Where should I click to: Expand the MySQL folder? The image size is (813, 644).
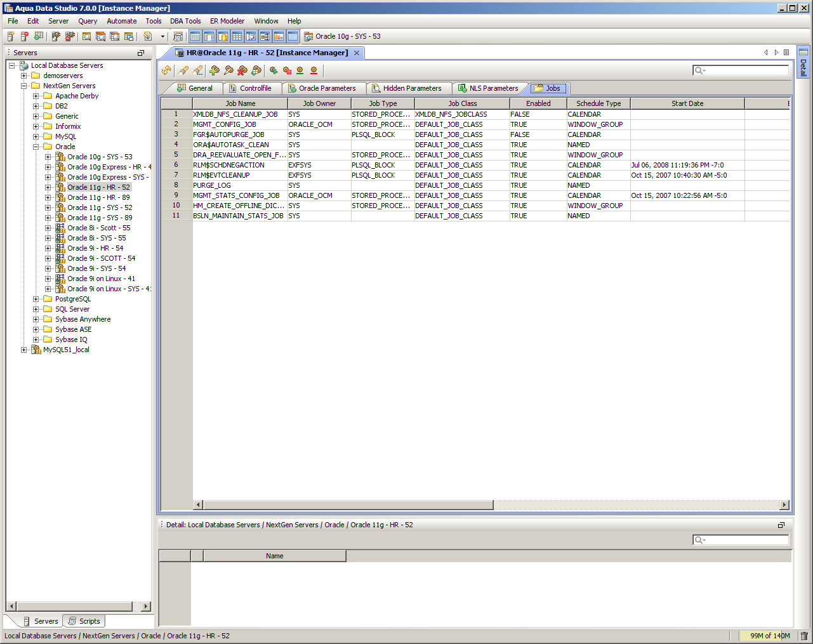(36, 136)
